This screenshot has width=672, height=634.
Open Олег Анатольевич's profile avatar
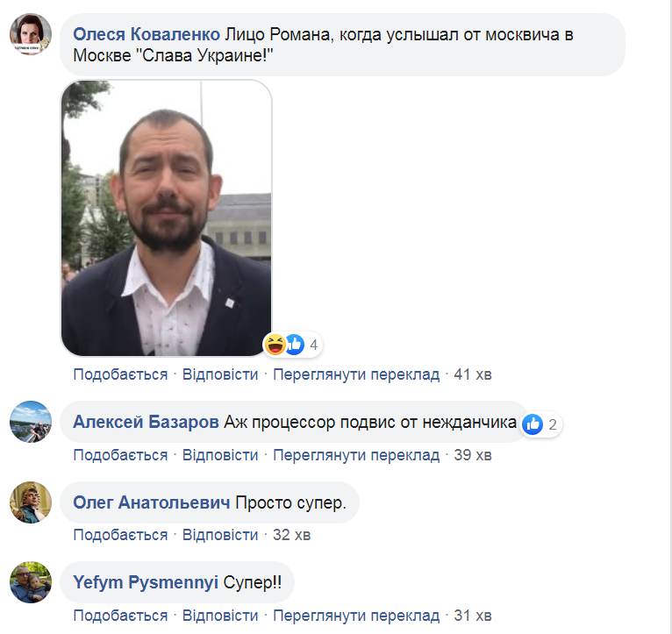coord(31,502)
